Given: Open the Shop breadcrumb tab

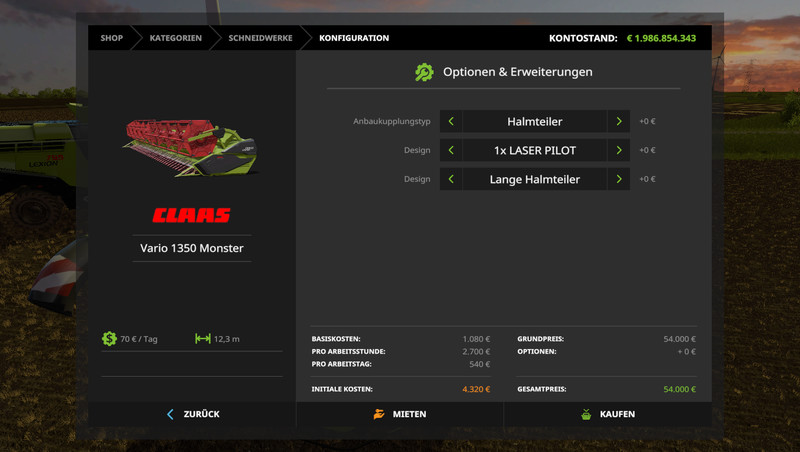Looking at the screenshot, I should coord(111,38).
